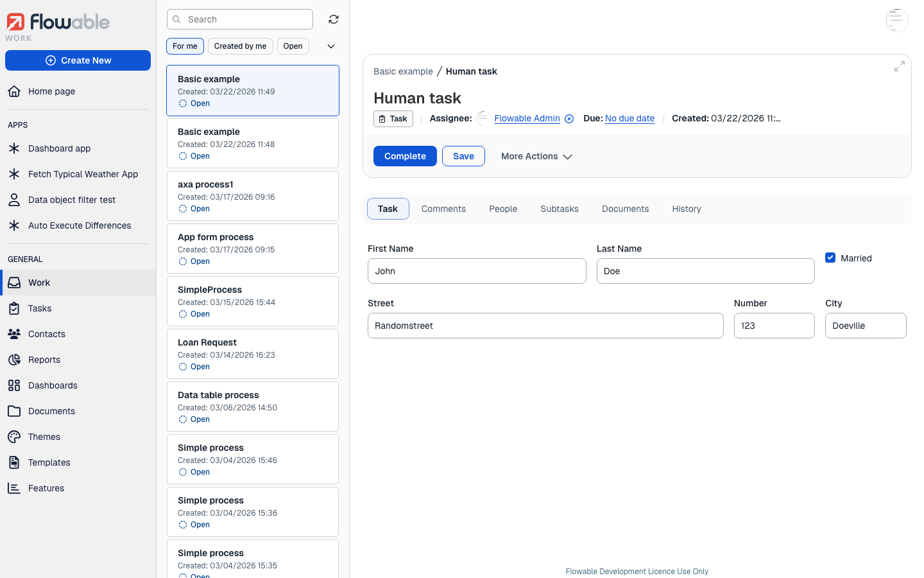
Task: Expand task to full screen
Action: [x=899, y=66]
